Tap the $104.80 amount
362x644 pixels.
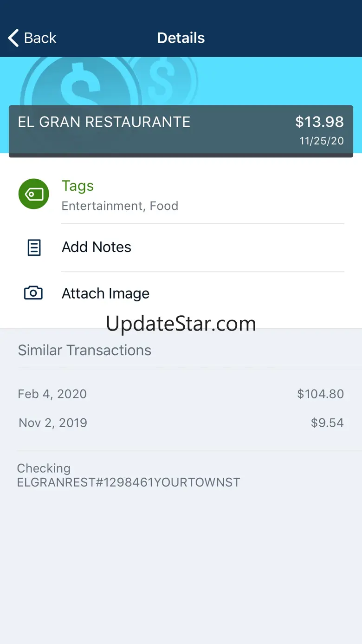click(320, 394)
